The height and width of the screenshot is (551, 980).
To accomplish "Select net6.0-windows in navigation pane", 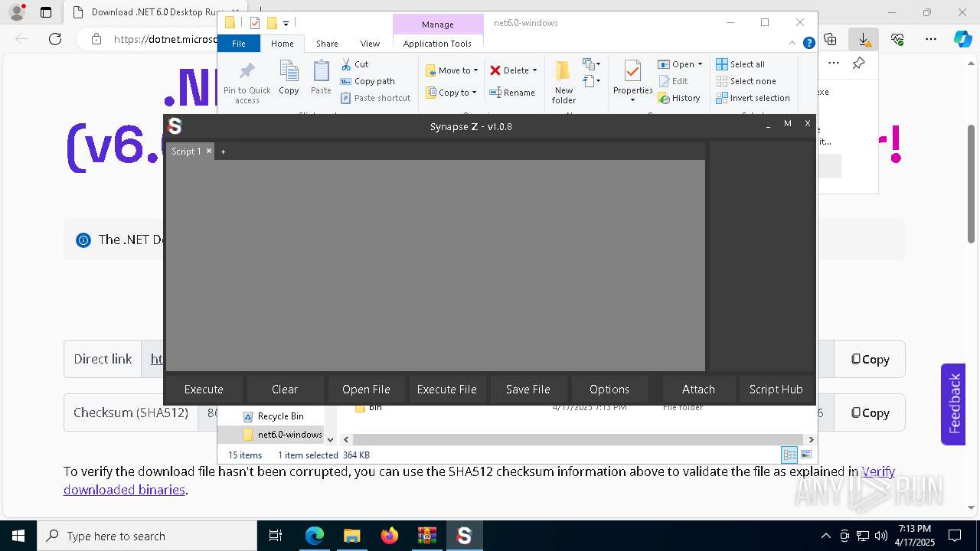I will click(x=283, y=435).
